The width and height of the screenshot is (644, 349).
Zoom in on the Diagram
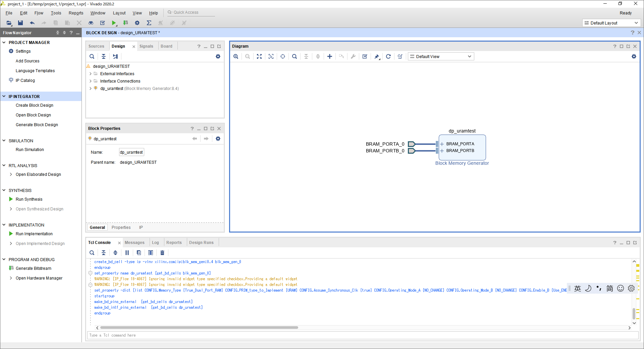(236, 56)
